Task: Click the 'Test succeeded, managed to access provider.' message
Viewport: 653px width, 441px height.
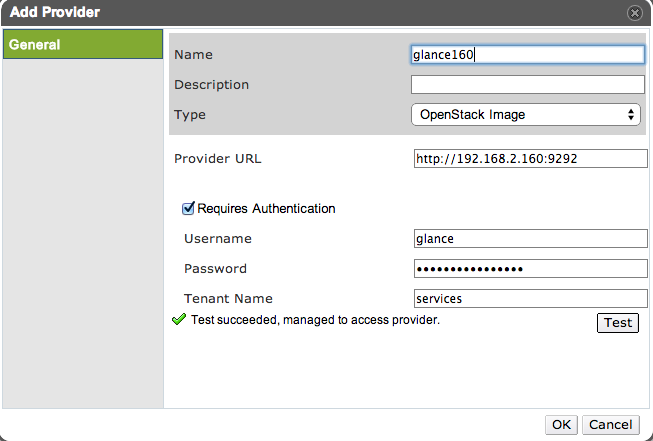Action: (x=315, y=320)
